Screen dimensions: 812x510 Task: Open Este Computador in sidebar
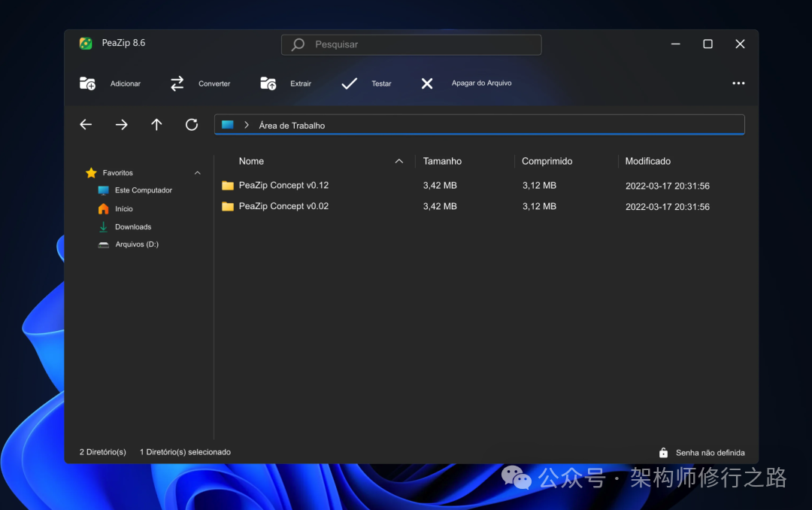[143, 190]
